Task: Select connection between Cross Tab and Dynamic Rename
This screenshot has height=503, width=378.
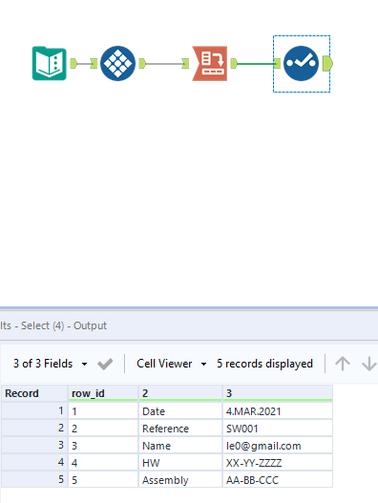Action: (164, 63)
